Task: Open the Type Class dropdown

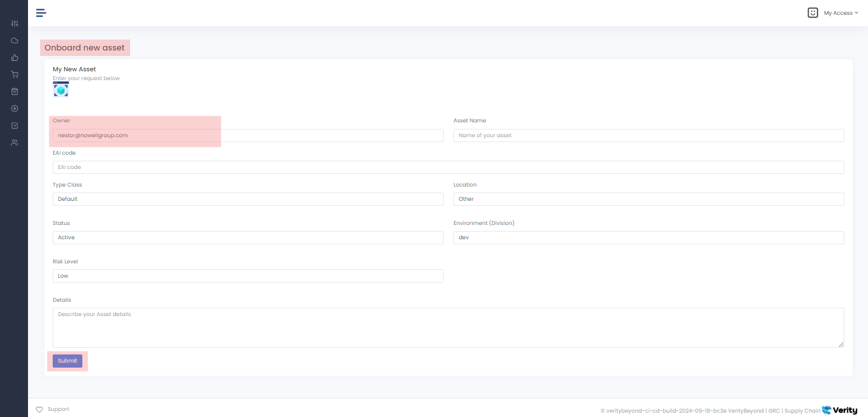Action: click(x=248, y=199)
